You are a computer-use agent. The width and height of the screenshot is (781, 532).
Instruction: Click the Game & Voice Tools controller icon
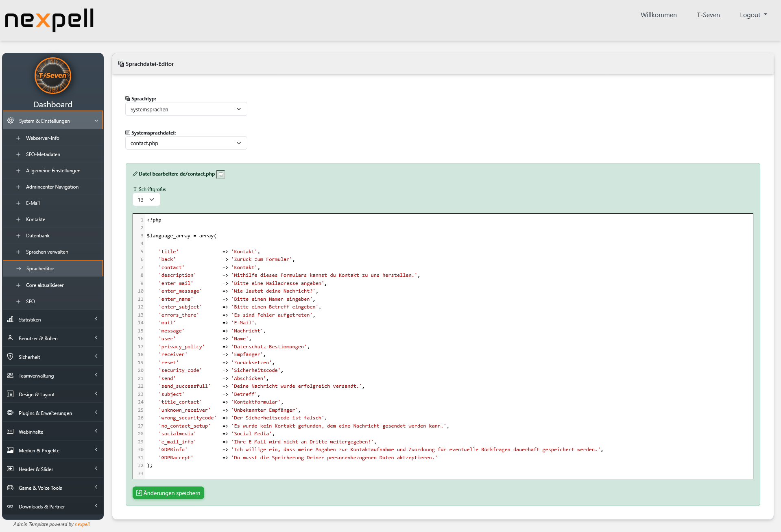click(x=10, y=488)
